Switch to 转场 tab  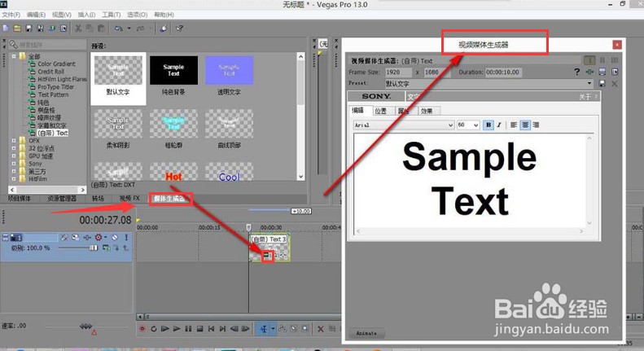pos(98,199)
